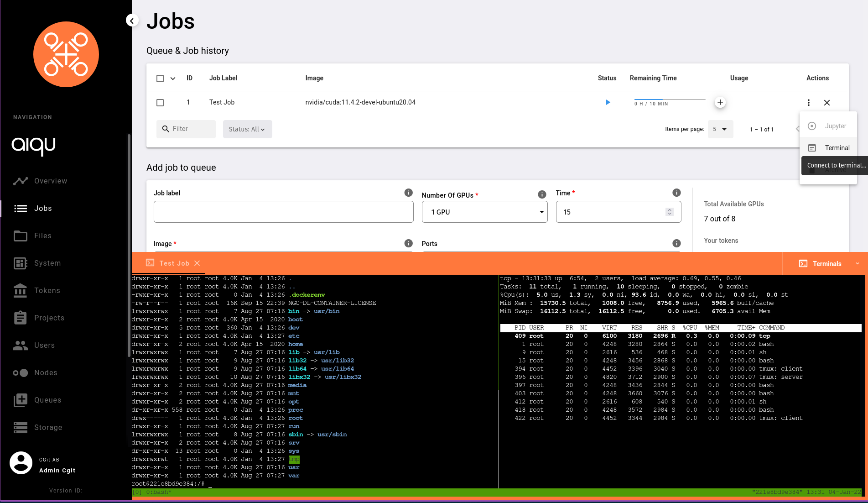Change the items per page dropdown
The height and width of the screenshot is (503, 868).
point(720,129)
